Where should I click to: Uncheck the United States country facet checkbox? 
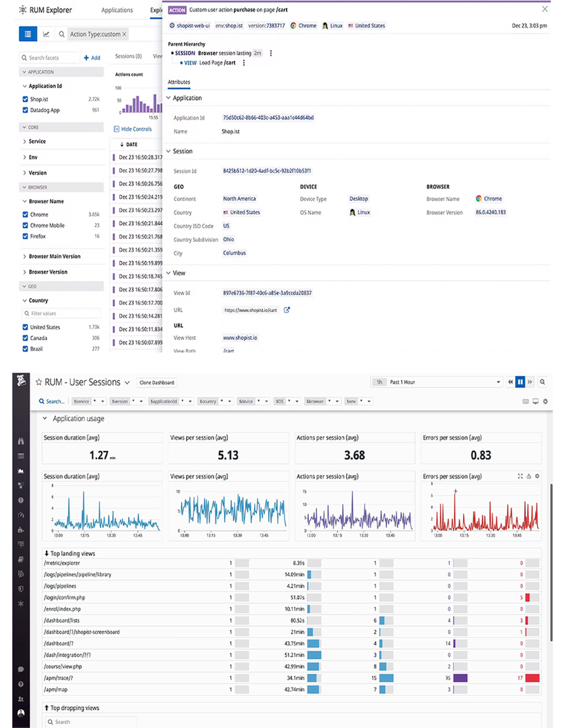point(25,328)
